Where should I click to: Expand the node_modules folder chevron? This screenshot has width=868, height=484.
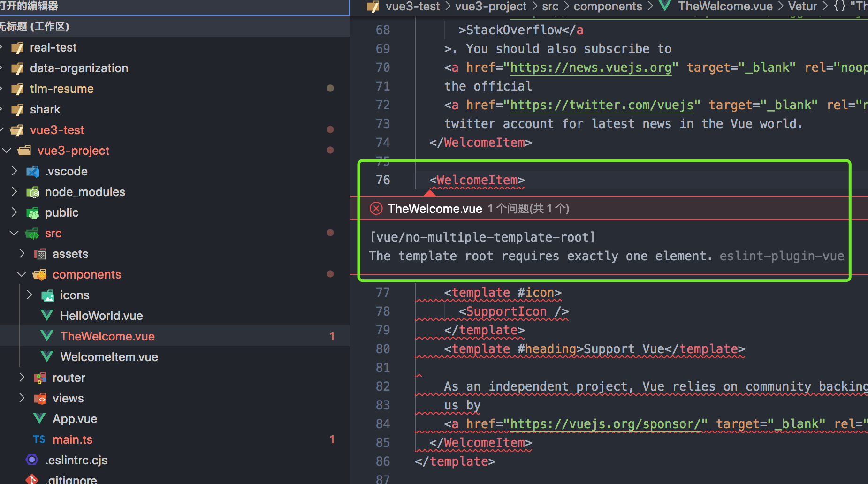(x=15, y=192)
